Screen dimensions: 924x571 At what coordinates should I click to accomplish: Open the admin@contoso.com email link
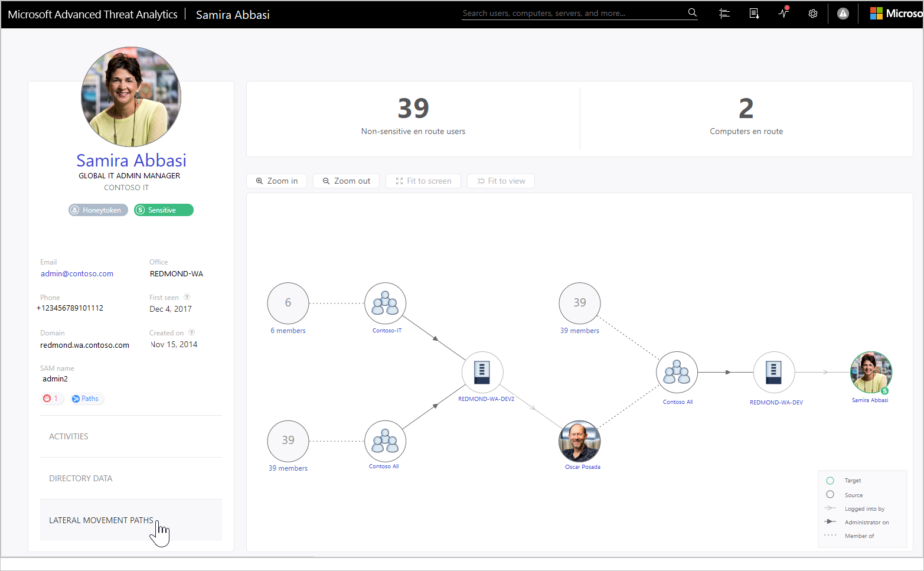(x=77, y=274)
